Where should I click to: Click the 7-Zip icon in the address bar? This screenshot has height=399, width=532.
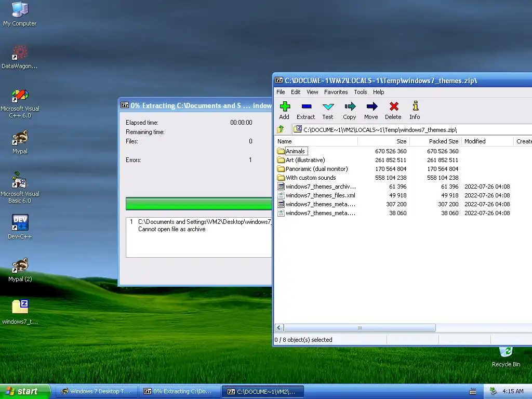click(298, 129)
